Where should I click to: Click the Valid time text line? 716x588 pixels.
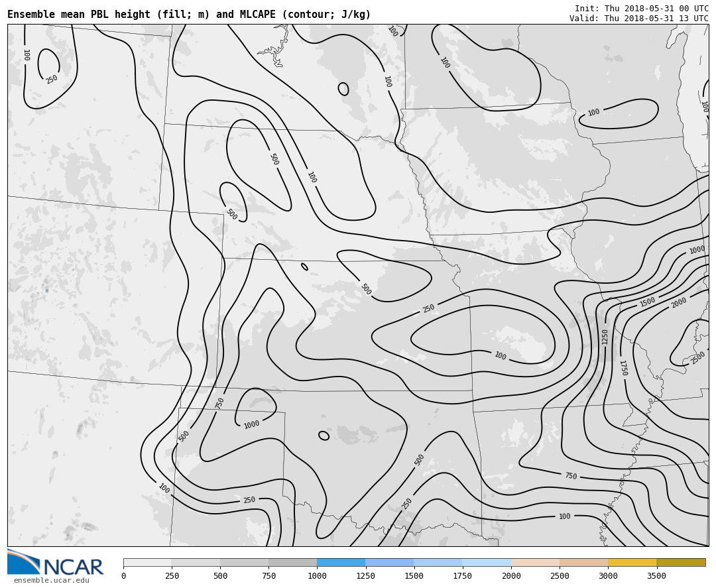[x=638, y=19]
